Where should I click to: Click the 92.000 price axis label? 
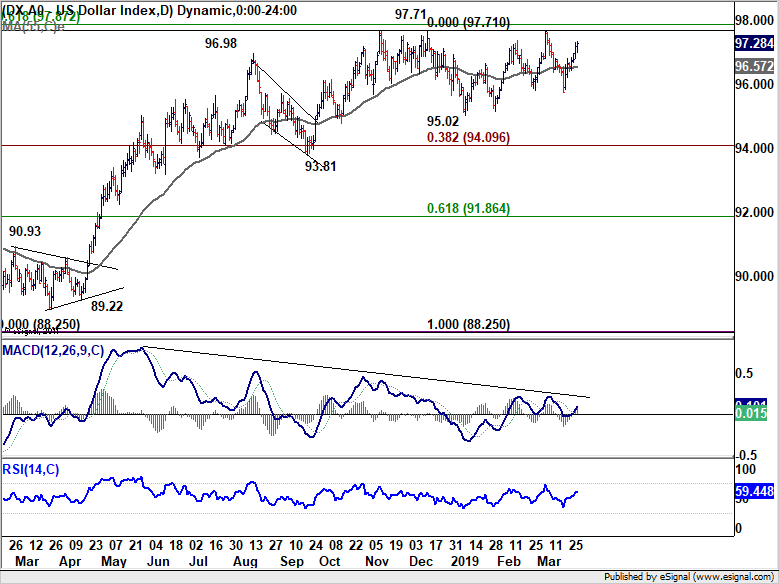[x=754, y=212]
